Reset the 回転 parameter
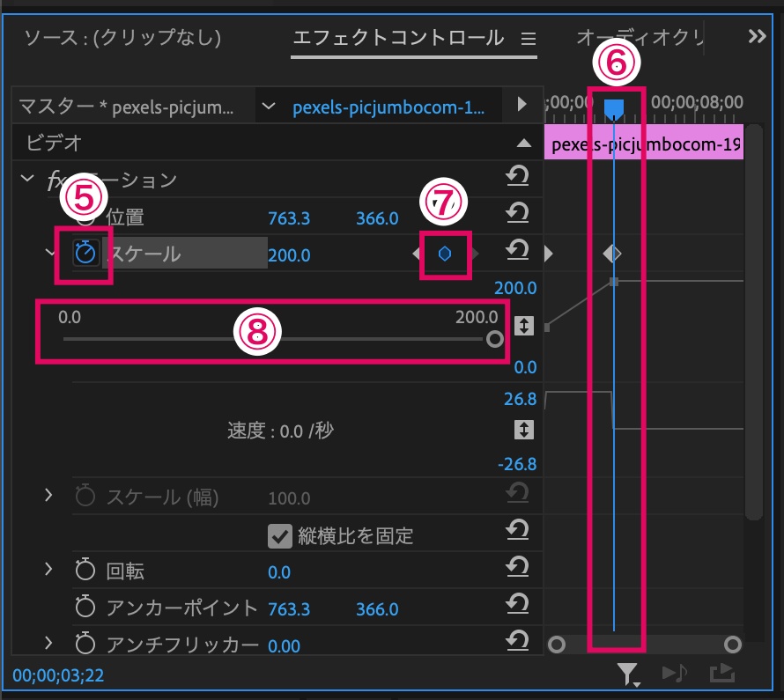Viewport: 784px width, 700px height. (x=517, y=566)
